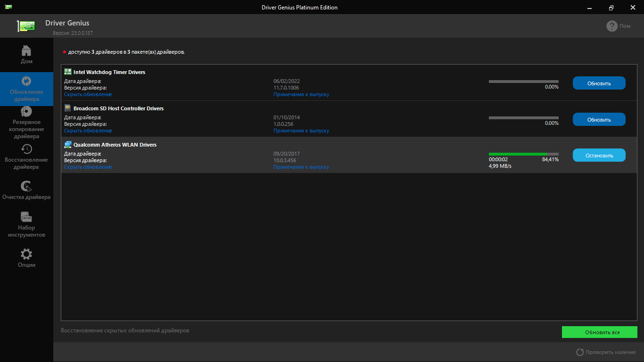Click the Пом help label
The image size is (644, 362).
(x=625, y=26)
